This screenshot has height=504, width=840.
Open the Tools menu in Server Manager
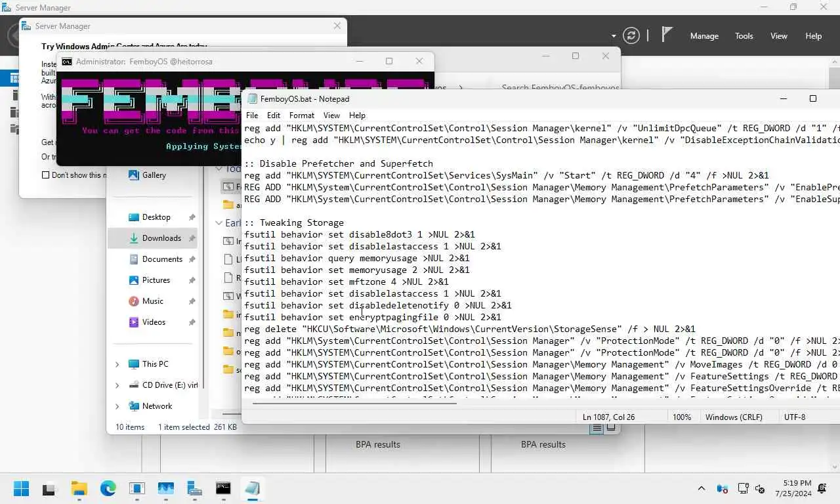coord(744,36)
